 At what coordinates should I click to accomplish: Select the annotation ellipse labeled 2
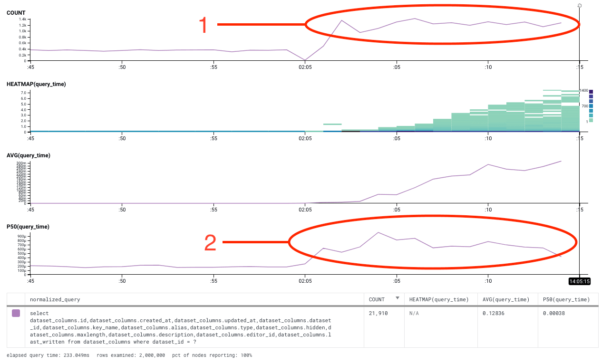[x=433, y=242]
